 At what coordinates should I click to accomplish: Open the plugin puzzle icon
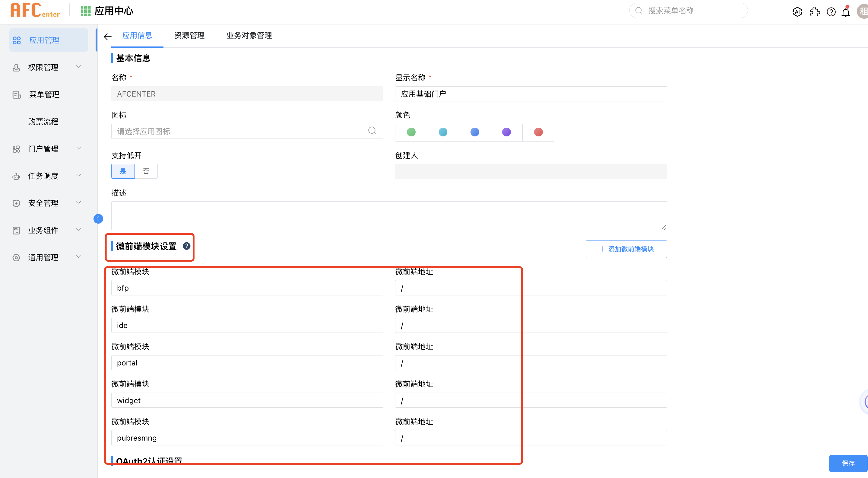pyautogui.click(x=815, y=12)
